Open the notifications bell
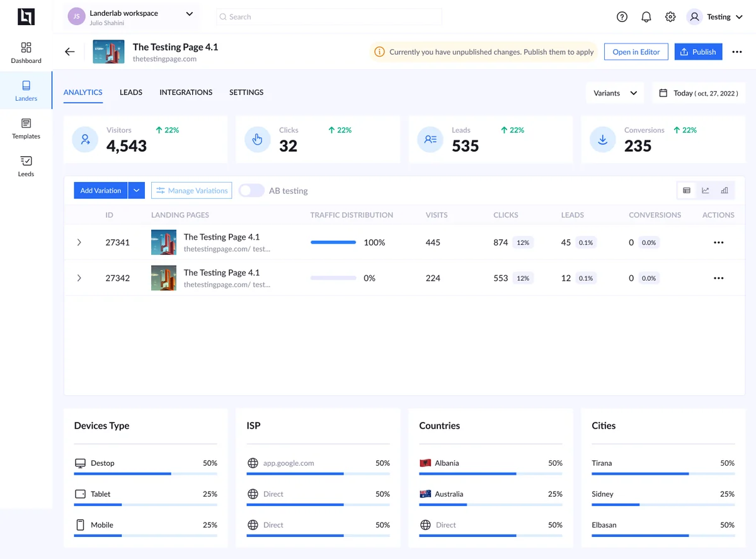This screenshot has width=756, height=559. tap(646, 17)
